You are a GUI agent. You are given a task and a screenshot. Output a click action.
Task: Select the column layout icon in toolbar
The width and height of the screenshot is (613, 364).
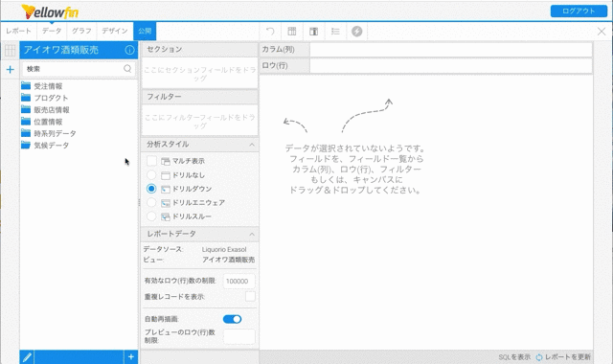coord(313,32)
